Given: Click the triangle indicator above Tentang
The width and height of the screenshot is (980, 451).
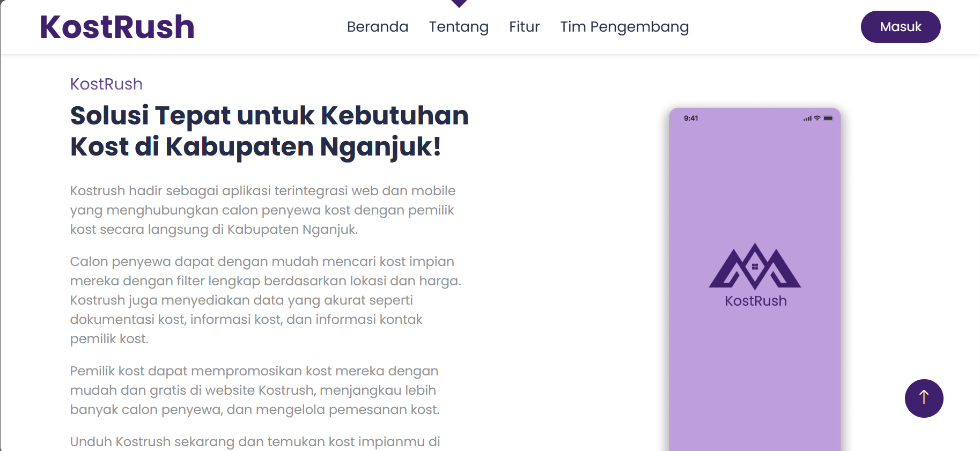Looking at the screenshot, I should click(x=459, y=3).
